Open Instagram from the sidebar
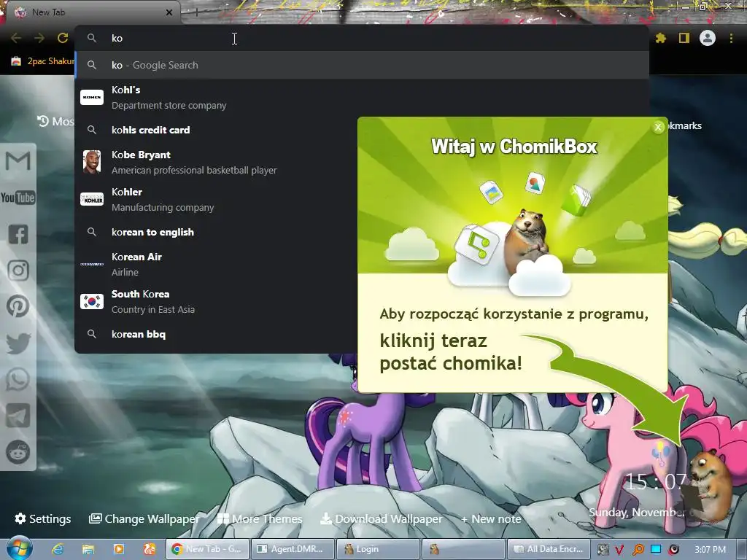 [18, 271]
